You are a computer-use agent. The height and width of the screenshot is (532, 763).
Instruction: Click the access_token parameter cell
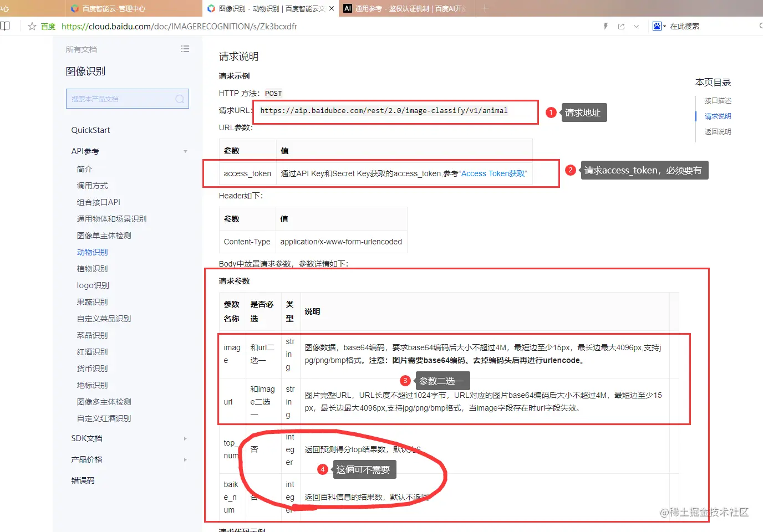[x=247, y=173]
